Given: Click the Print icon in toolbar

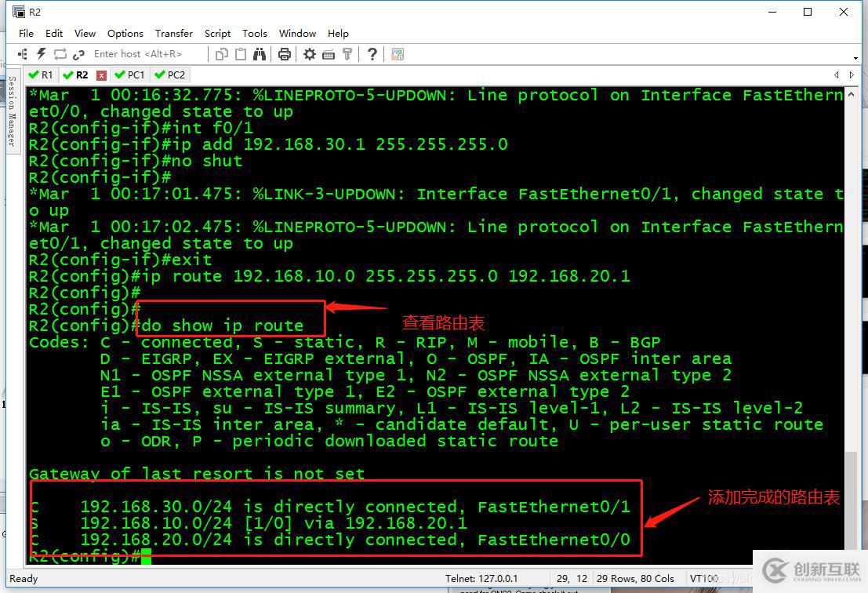Looking at the screenshot, I should click(285, 54).
